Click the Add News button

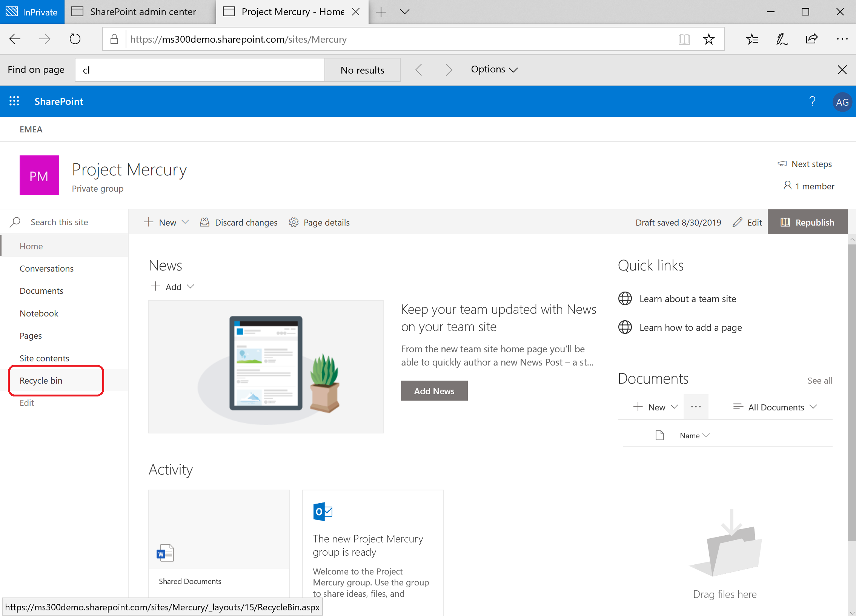click(x=434, y=391)
